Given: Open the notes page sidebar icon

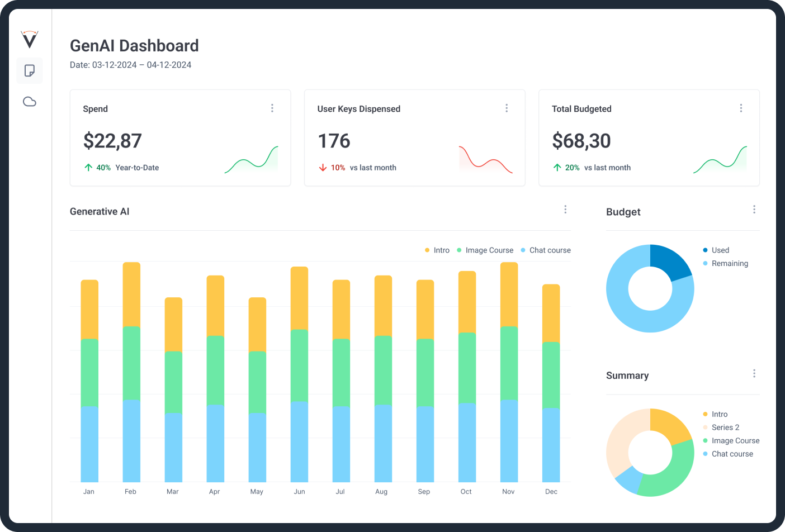Looking at the screenshot, I should 30,71.
